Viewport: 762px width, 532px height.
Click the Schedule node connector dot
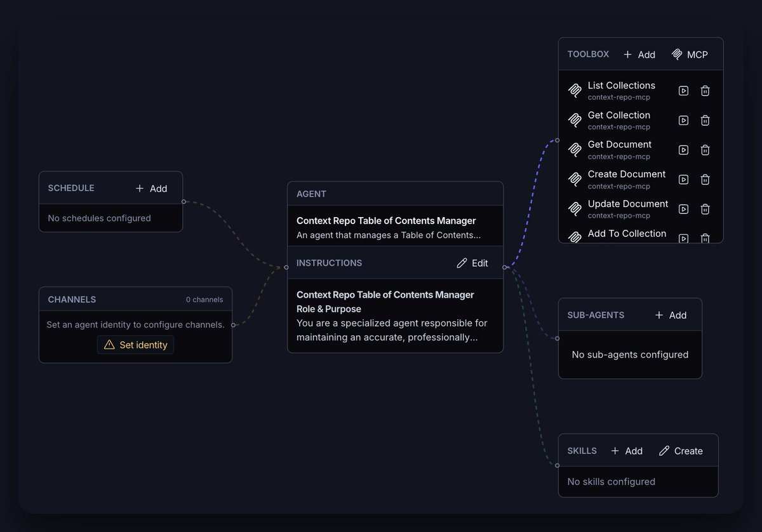184,202
